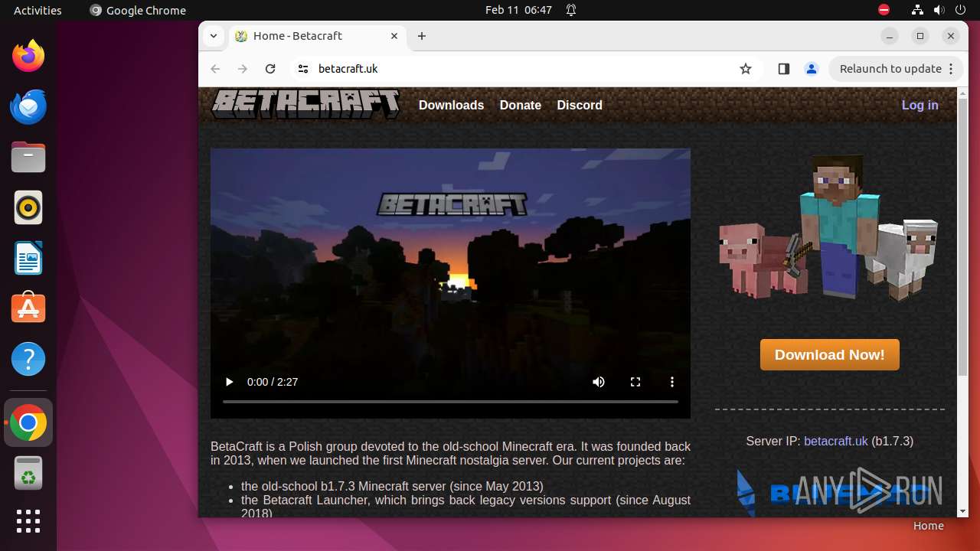The image size is (980, 551).
Task: Open Firefox from the dock
Action: tap(28, 56)
